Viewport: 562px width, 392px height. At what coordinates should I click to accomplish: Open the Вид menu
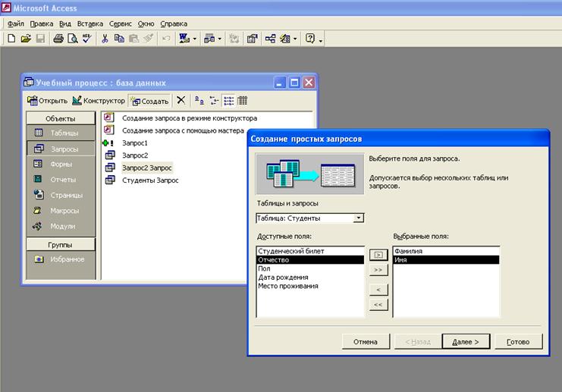[65, 24]
